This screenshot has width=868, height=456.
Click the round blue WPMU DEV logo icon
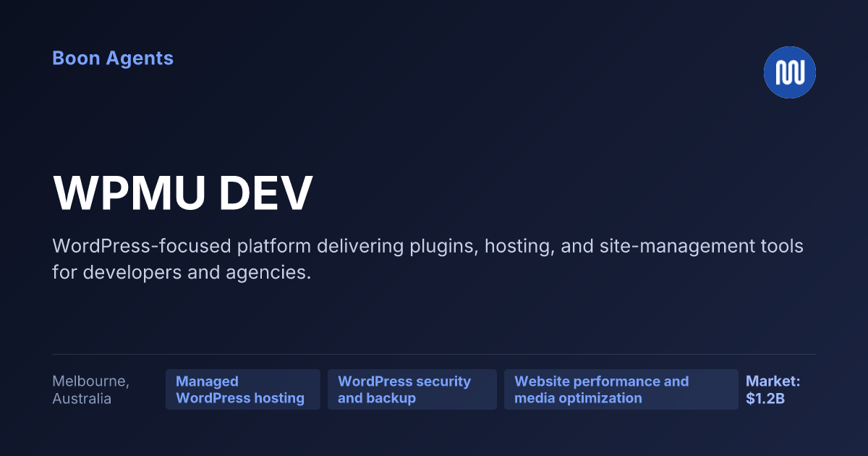tap(790, 72)
